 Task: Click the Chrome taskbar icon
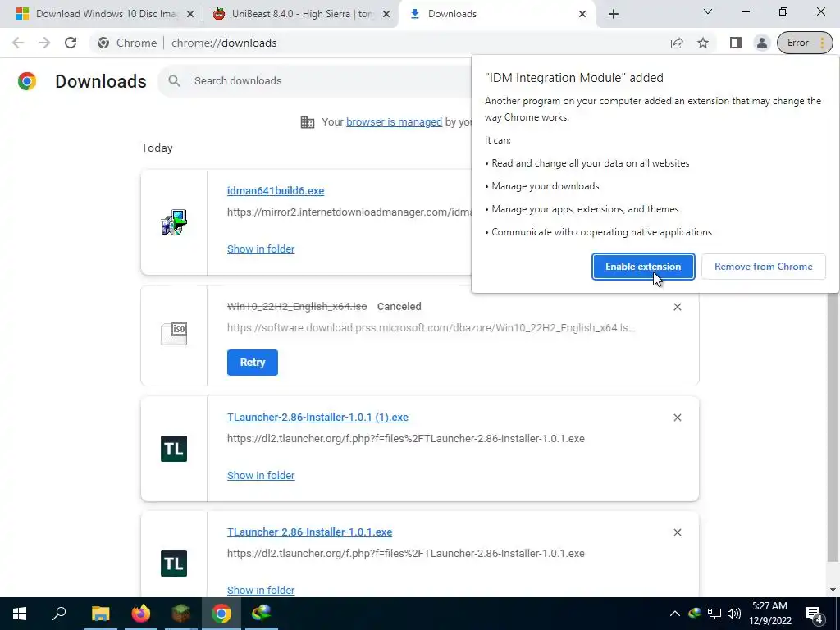[x=221, y=614]
